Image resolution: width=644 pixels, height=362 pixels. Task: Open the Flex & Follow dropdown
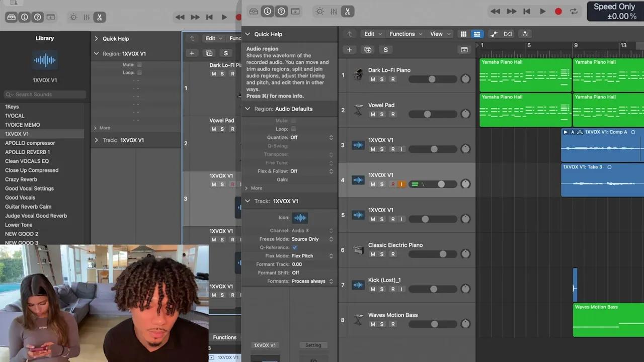[x=311, y=171]
